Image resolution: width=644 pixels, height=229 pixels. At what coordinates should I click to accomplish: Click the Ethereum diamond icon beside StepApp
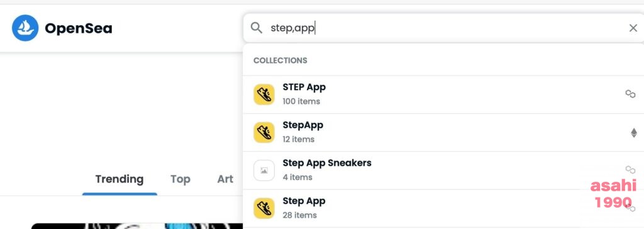634,132
